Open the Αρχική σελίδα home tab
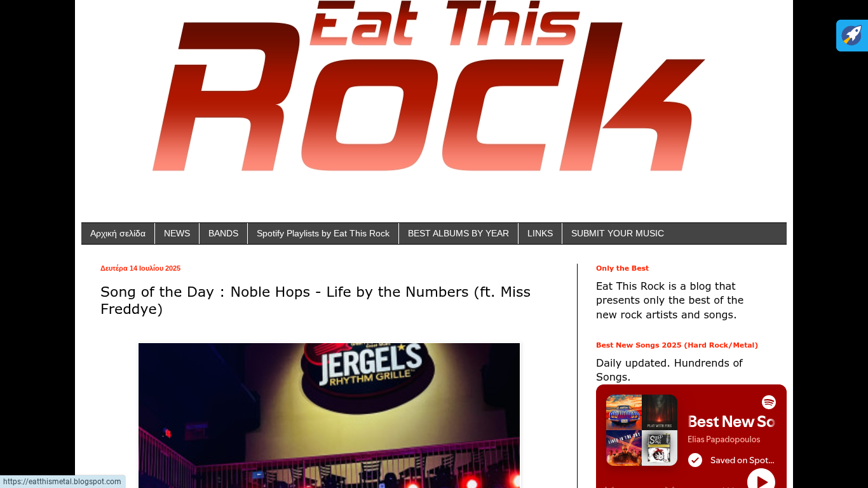Screen dimensions: 868x488 pyautogui.click(x=118, y=233)
